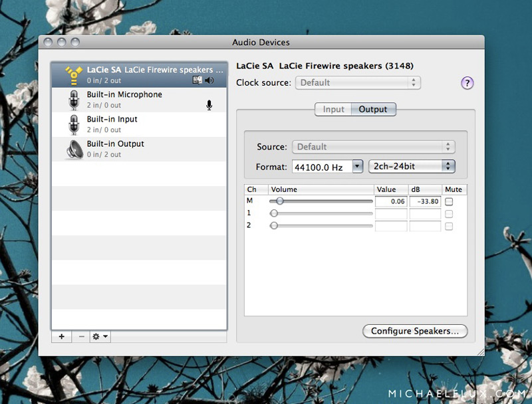Click the Built-in Microphone device icon

[74, 100]
